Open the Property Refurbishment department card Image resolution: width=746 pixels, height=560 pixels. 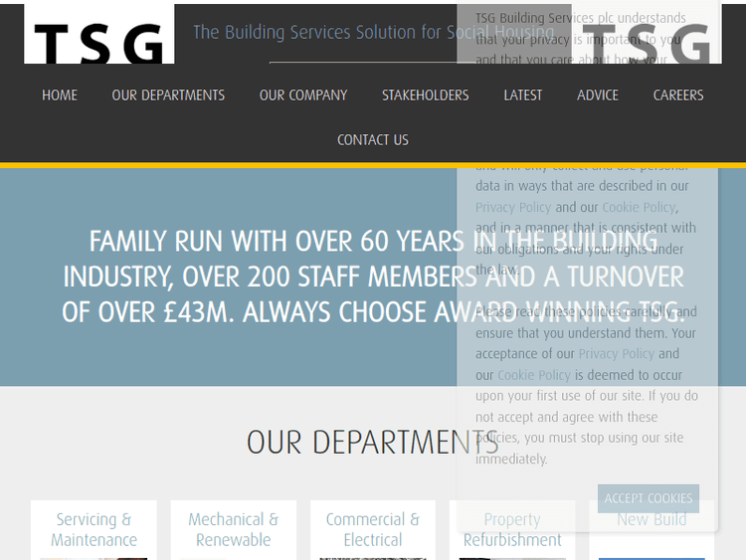(x=512, y=529)
